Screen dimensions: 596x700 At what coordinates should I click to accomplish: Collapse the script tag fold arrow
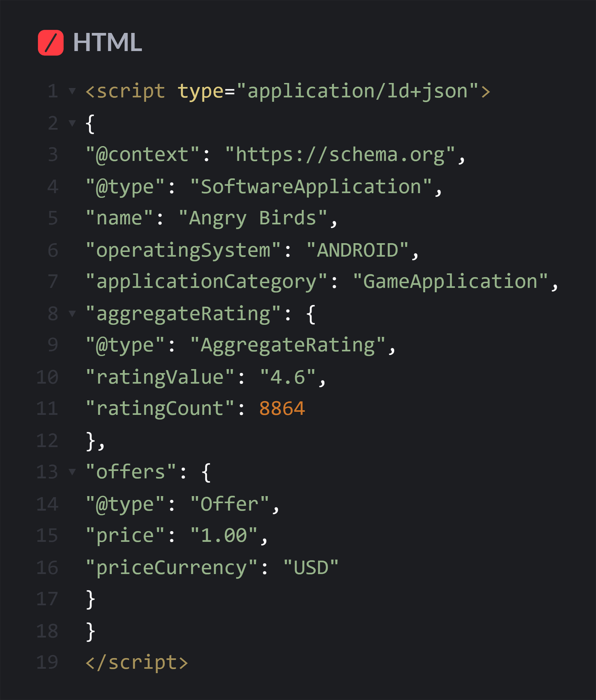[72, 91]
